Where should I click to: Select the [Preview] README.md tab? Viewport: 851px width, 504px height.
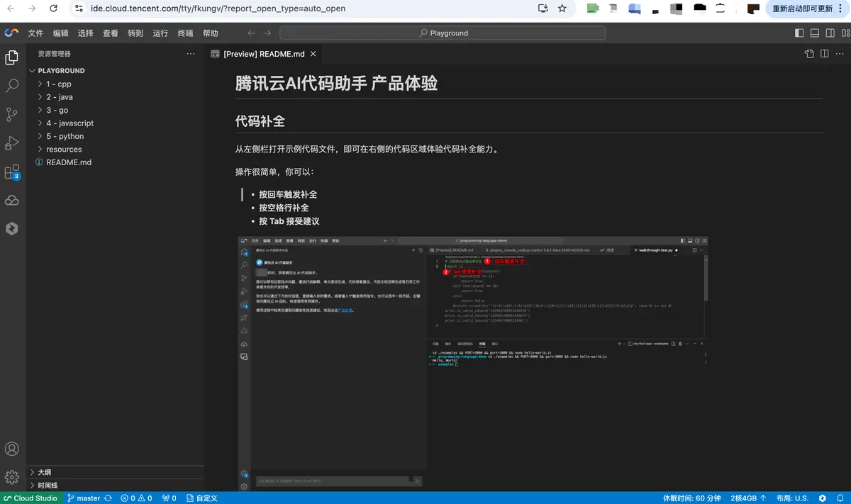263,54
